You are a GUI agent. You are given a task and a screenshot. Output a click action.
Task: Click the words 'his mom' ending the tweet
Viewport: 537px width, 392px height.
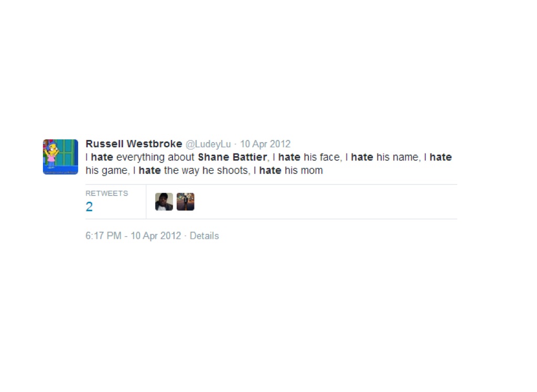tap(304, 170)
